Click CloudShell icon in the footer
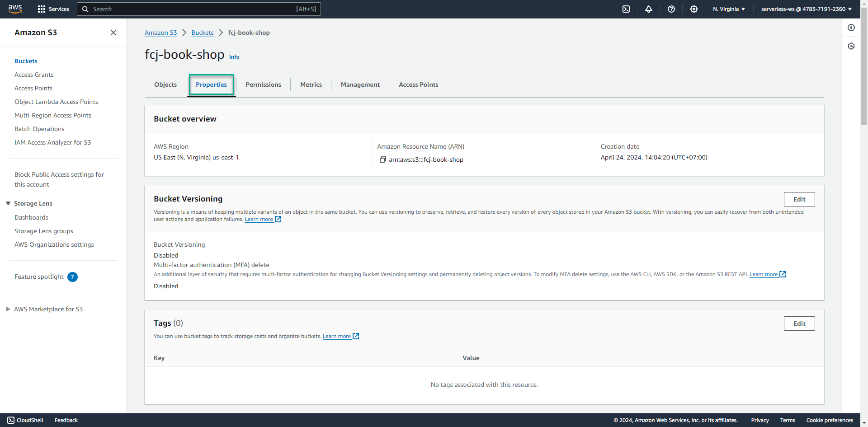Viewport: 868px width, 427px height. pyautogui.click(x=11, y=420)
